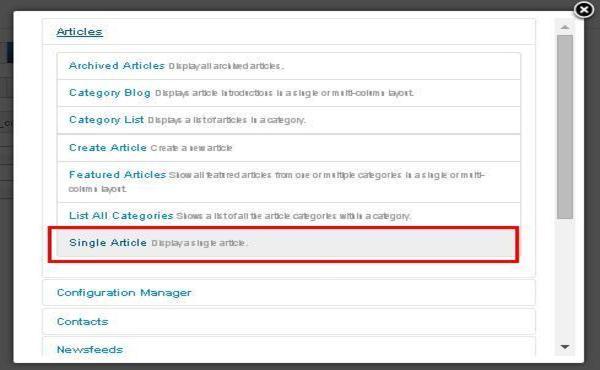
Task: Click the vertical scrollbar thumb
Action: click(565, 127)
